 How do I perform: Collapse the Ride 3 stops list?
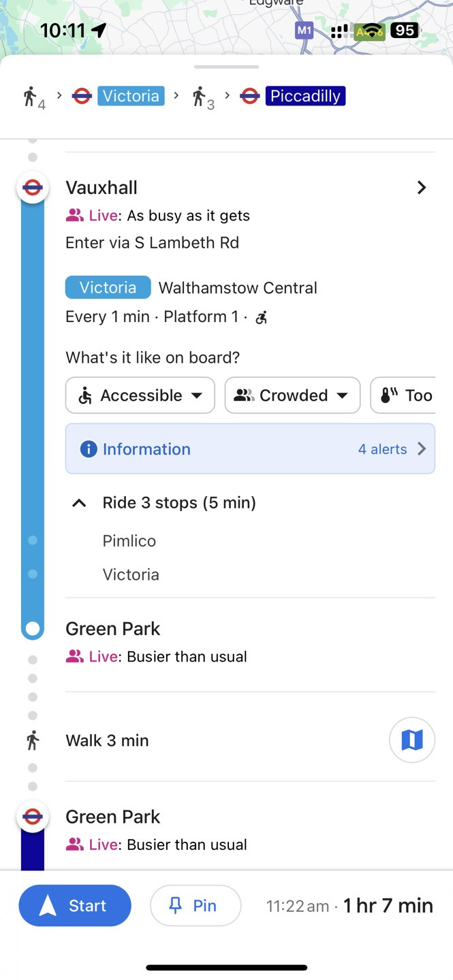pyautogui.click(x=79, y=503)
